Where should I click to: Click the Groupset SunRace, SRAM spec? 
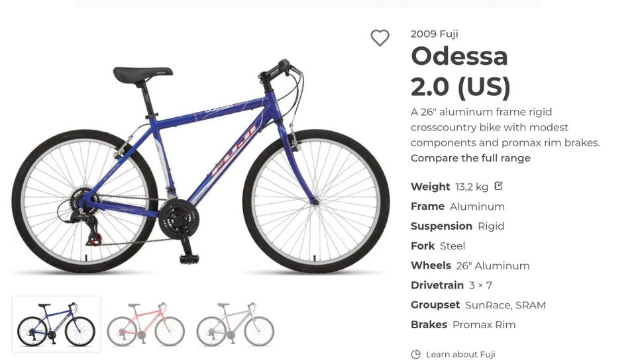[x=478, y=305]
